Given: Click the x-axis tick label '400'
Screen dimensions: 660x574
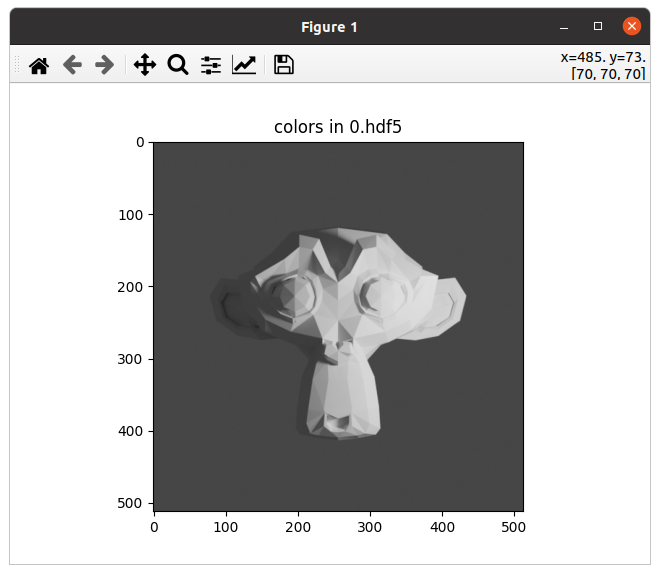Looking at the screenshot, I should point(442,527).
